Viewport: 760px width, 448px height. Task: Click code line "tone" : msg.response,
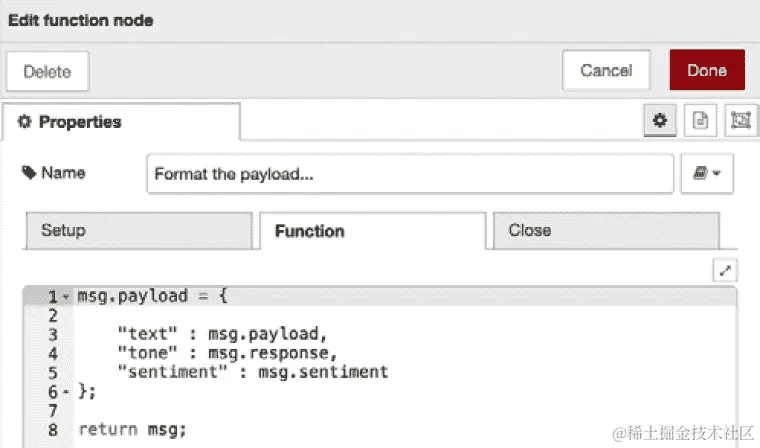[x=227, y=353]
